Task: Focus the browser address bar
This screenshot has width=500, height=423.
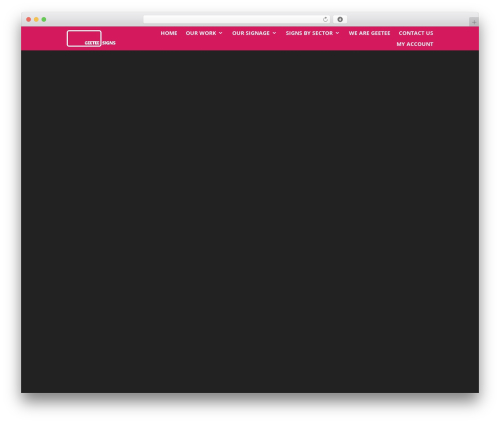Action: pos(232,20)
